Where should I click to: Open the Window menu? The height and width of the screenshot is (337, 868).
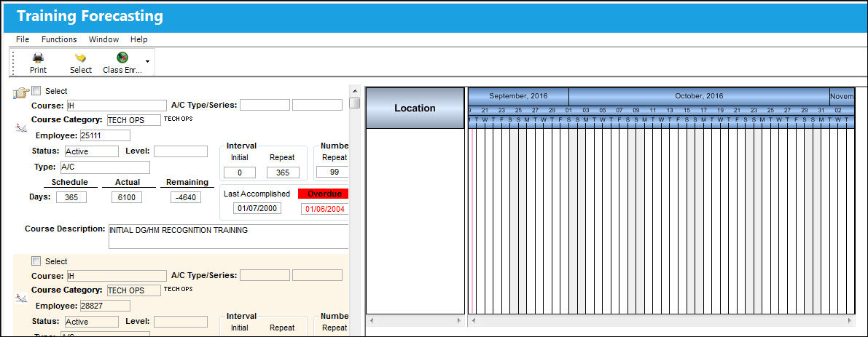click(104, 39)
